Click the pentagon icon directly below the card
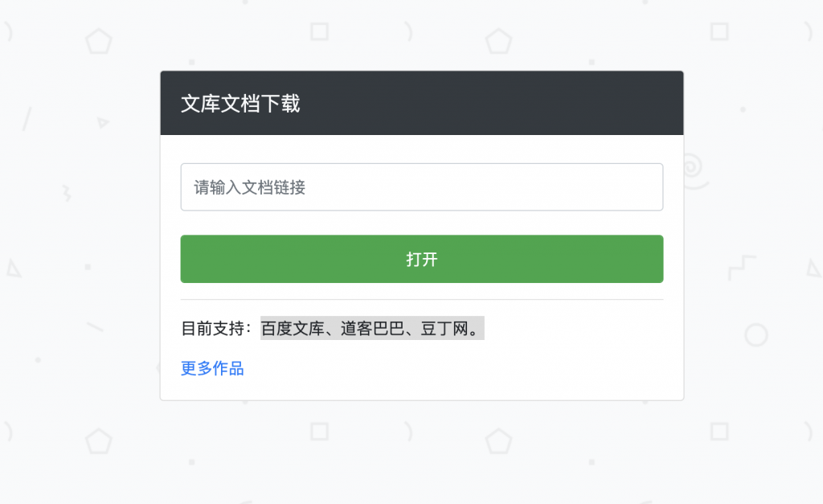 coord(498,440)
